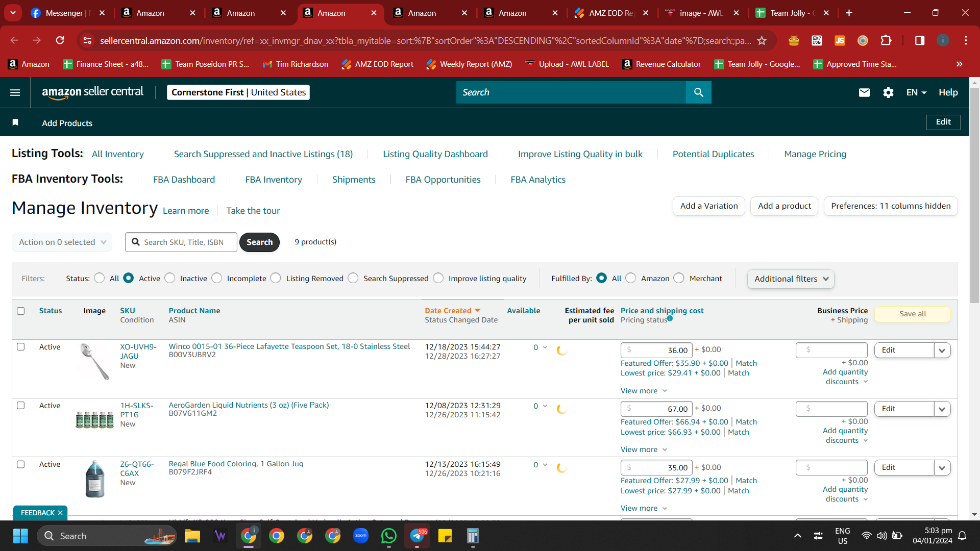Switch to the Team Jolly browser tab
The height and width of the screenshot is (551, 980).
[x=792, y=13]
